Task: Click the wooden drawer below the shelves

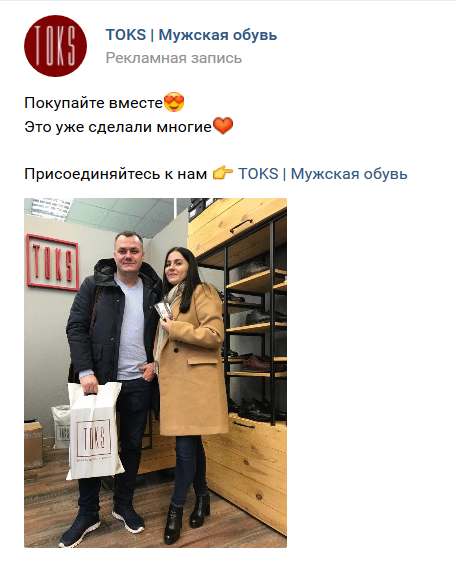Action: (x=251, y=473)
